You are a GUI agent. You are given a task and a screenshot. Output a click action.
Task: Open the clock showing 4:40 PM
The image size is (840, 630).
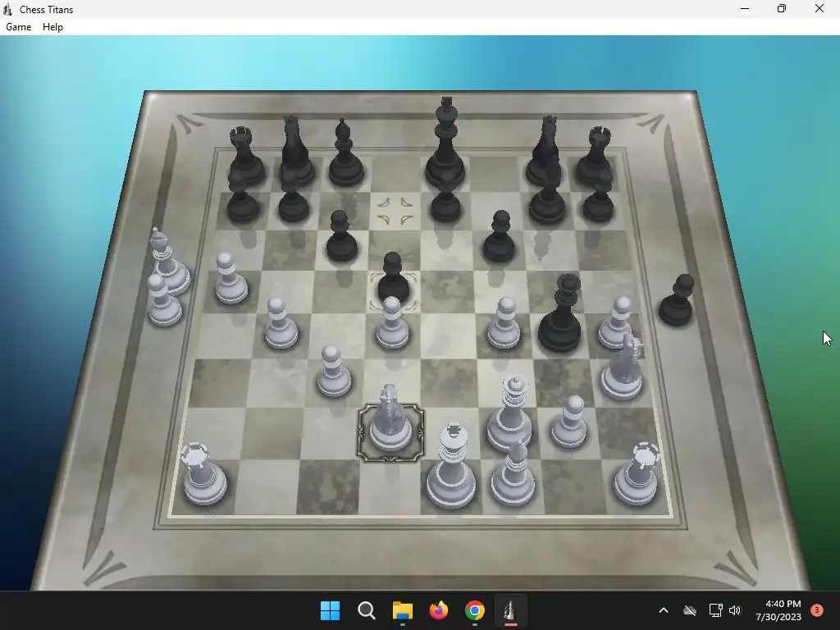tap(778, 610)
